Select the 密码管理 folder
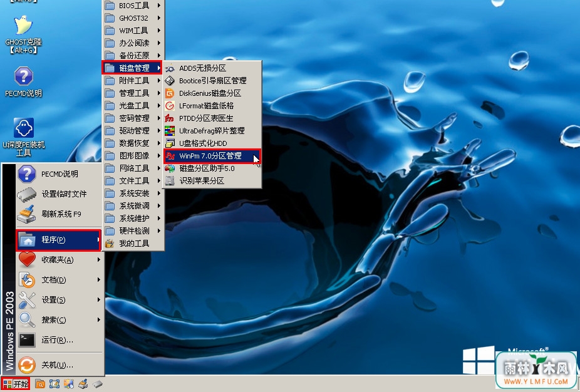Image resolution: width=580 pixels, height=392 pixels. tap(133, 118)
